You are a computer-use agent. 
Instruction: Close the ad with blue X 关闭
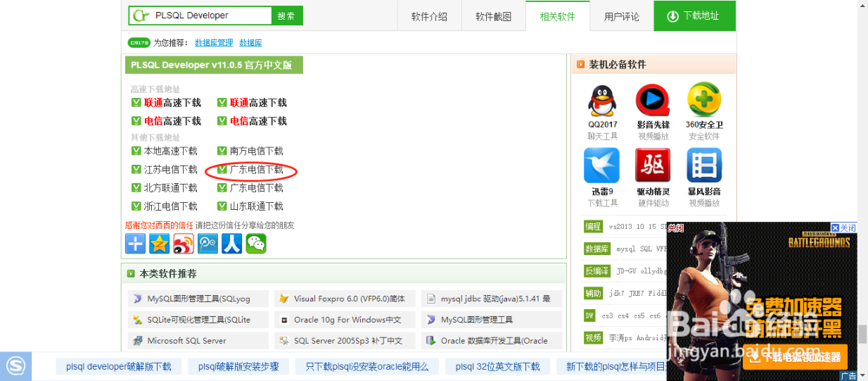(x=844, y=227)
